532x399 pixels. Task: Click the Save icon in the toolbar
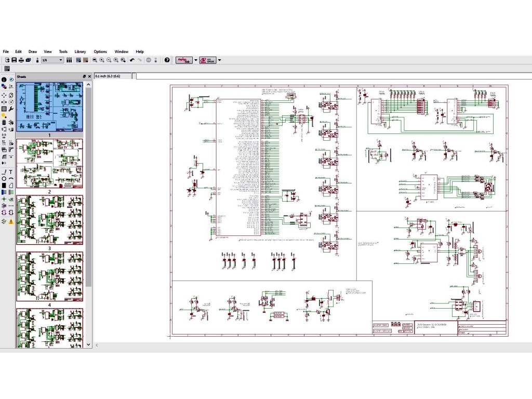point(14,60)
